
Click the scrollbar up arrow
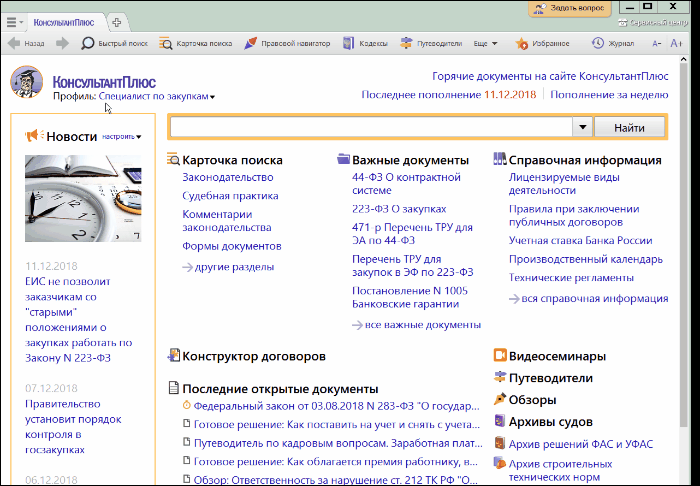683,59
